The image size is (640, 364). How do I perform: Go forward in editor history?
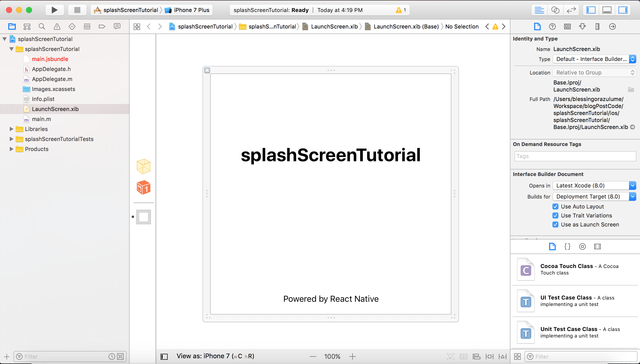(160, 26)
